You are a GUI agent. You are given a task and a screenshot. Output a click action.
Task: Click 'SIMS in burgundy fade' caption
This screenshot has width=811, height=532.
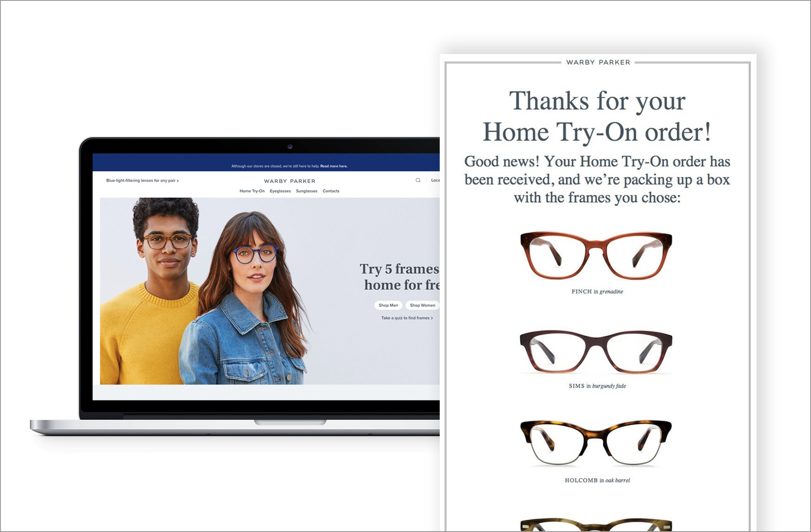597,386
